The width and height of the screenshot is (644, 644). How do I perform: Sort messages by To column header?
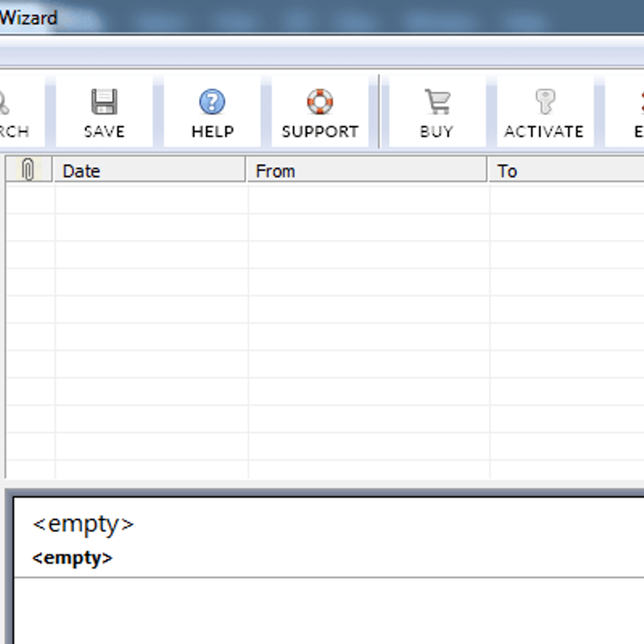click(566, 170)
